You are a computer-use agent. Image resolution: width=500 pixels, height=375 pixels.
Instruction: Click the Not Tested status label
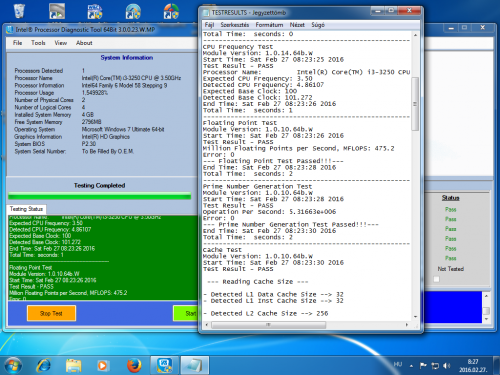pos(451,269)
